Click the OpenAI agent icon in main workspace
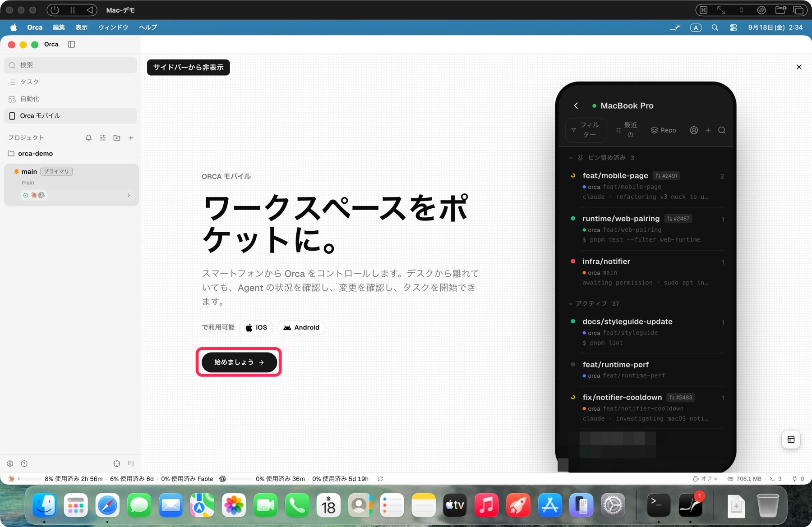Viewport: 812px width, 527px height. [x=42, y=195]
